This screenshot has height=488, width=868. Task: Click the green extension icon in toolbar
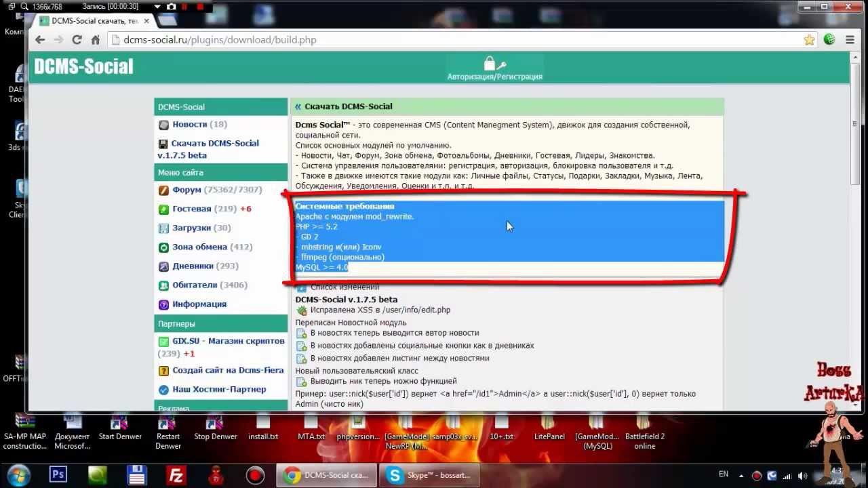(829, 40)
